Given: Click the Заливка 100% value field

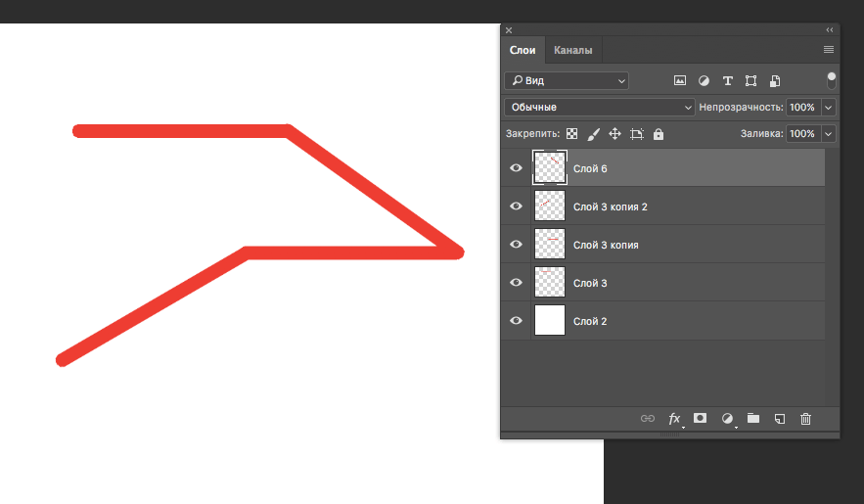Looking at the screenshot, I should pyautogui.click(x=802, y=133).
